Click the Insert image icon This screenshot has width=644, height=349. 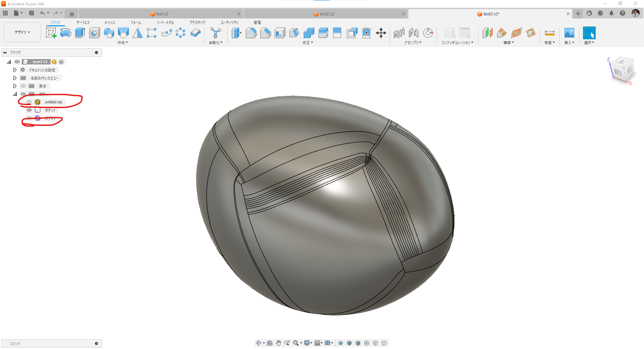click(569, 33)
